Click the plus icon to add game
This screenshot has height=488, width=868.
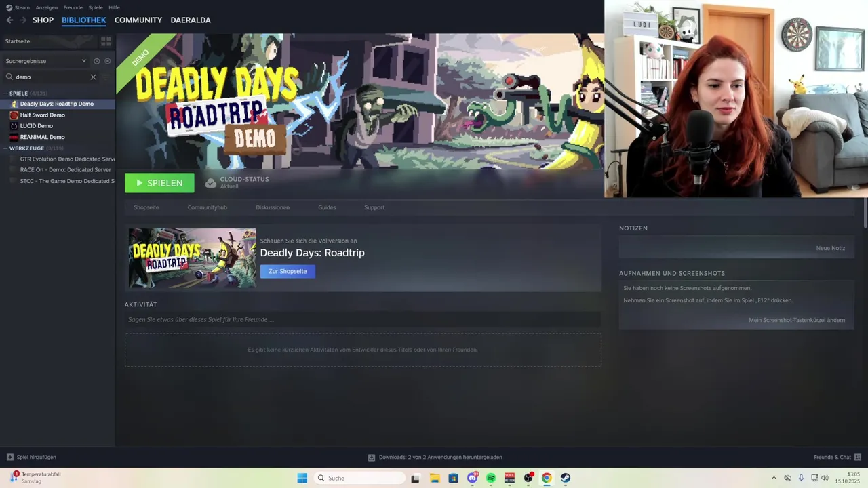[9, 457]
